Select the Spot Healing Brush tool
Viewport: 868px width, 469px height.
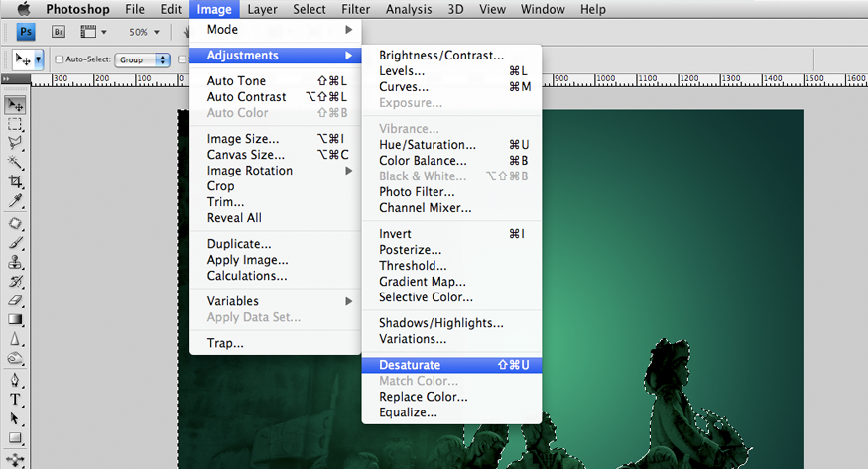(15, 223)
